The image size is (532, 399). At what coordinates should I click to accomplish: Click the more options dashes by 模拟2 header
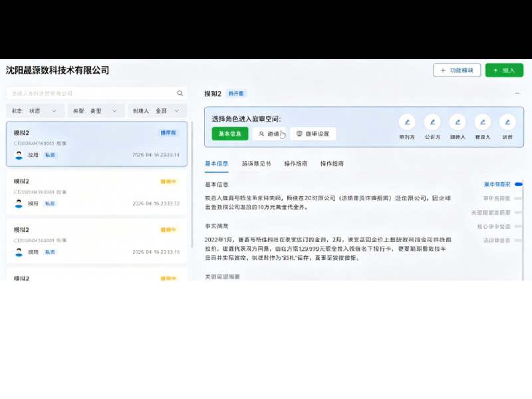[x=517, y=93]
